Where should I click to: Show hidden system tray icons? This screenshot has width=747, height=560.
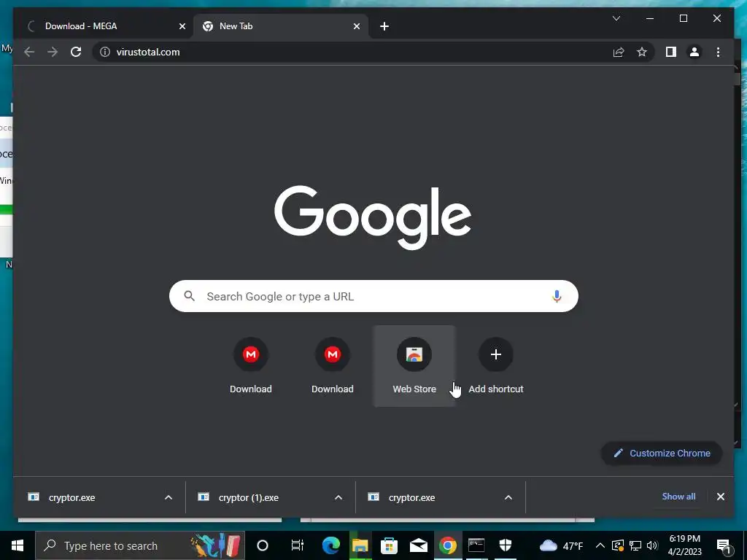(x=600, y=545)
